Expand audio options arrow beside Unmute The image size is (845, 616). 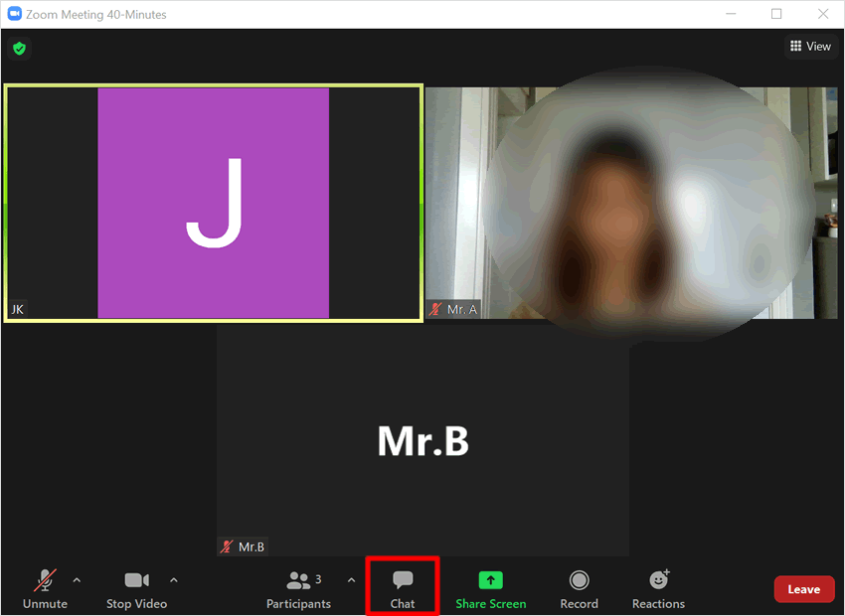tap(77, 580)
